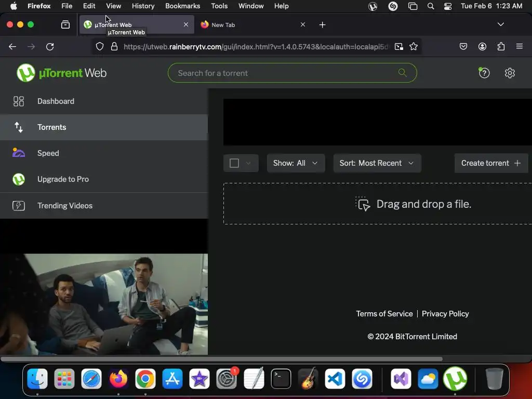Open the Trash in the Dock
Viewport: 532px width, 399px height.
(495, 378)
